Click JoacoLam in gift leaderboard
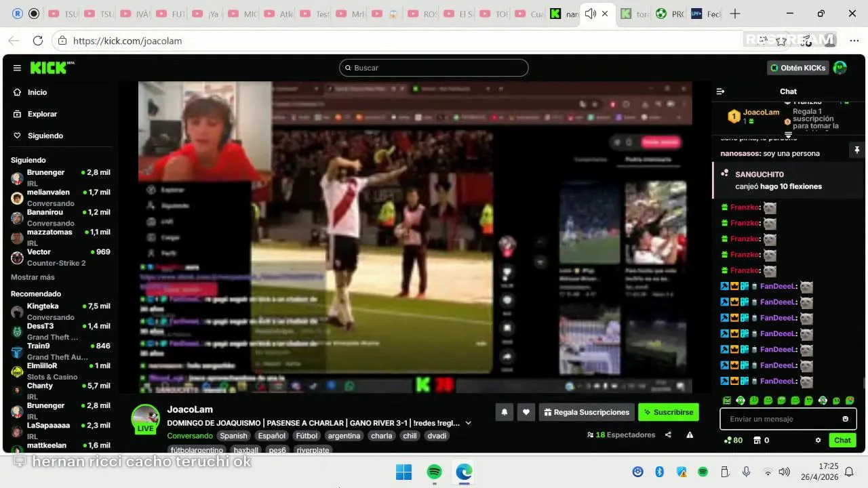The width and height of the screenshot is (868, 488). click(761, 113)
